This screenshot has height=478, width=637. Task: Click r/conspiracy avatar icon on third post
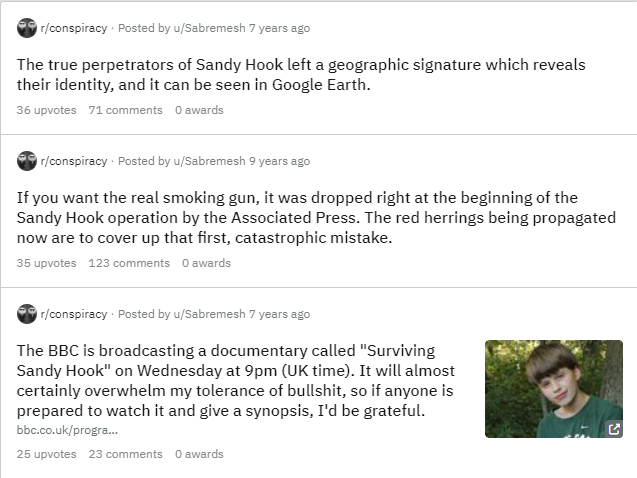pos(27,314)
